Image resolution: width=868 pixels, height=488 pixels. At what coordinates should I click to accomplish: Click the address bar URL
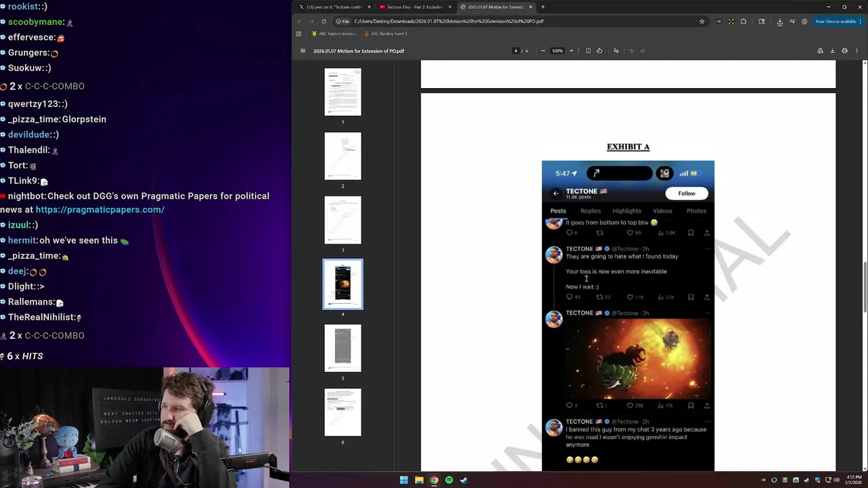448,21
